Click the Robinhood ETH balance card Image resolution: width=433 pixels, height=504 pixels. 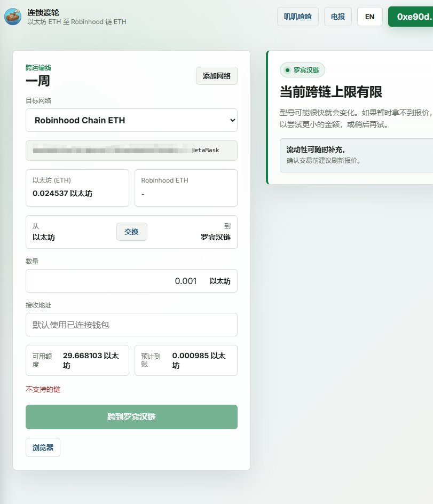[186, 188]
